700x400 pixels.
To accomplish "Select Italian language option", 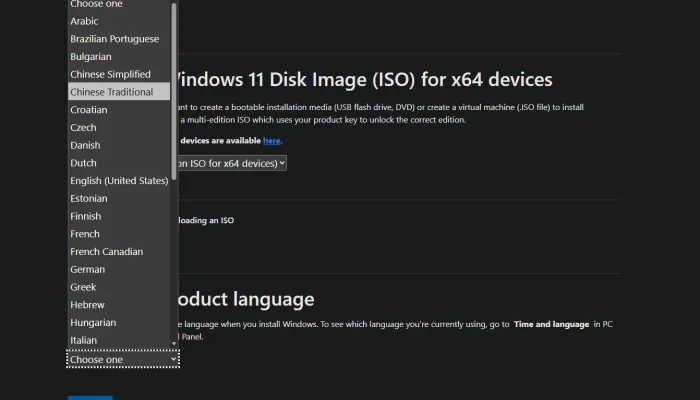I will (x=119, y=340).
